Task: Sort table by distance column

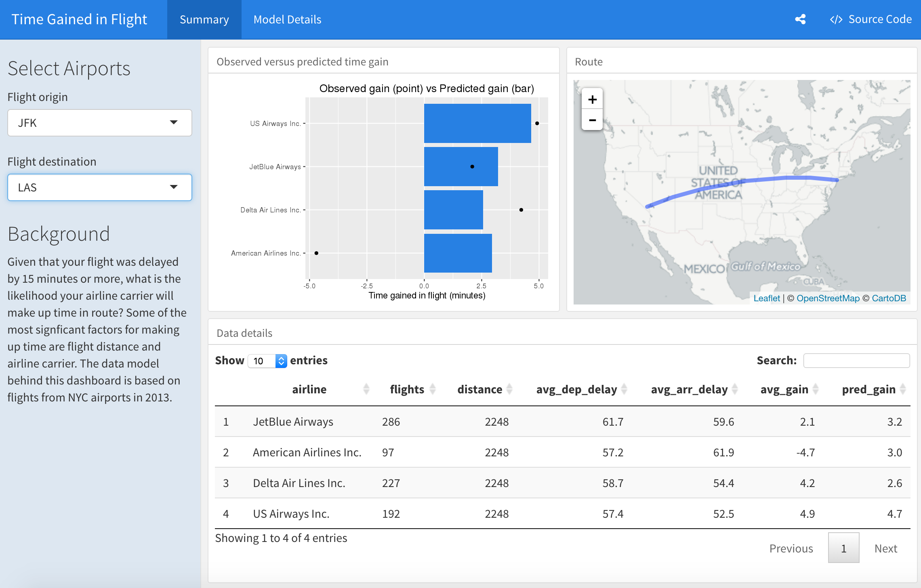Action: pos(479,389)
